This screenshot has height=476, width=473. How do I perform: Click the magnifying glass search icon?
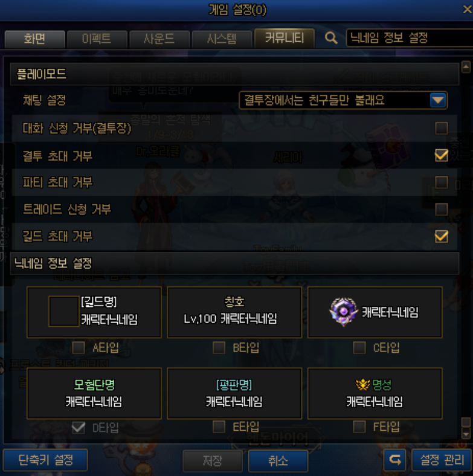click(x=331, y=38)
